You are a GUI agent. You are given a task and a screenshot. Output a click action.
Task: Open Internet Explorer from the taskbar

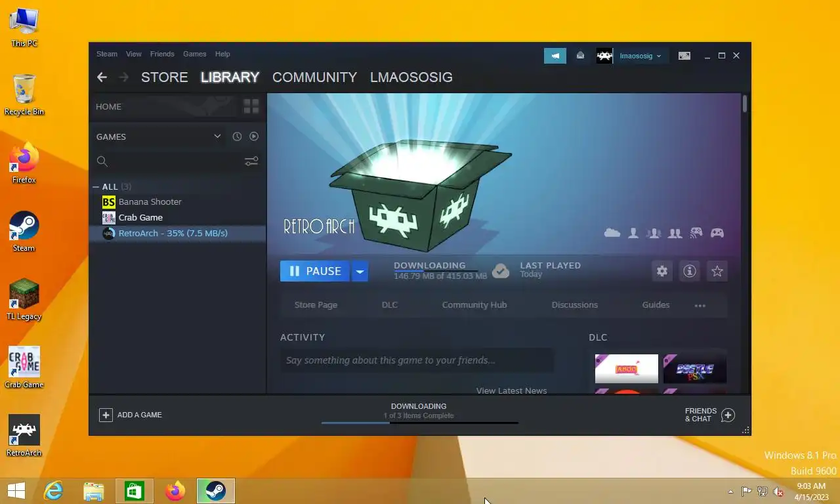pyautogui.click(x=53, y=491)
